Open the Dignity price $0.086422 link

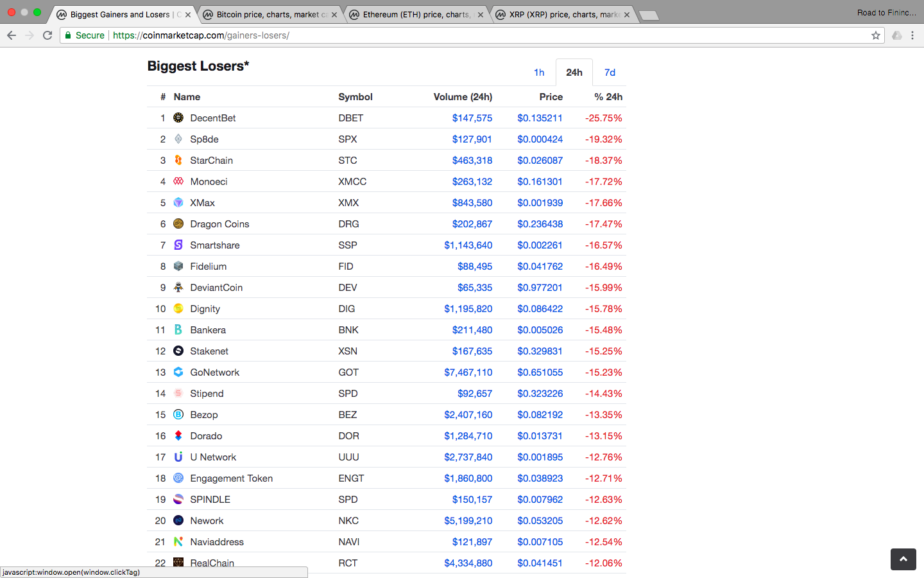pyautogui.click(x=540, y=309)
